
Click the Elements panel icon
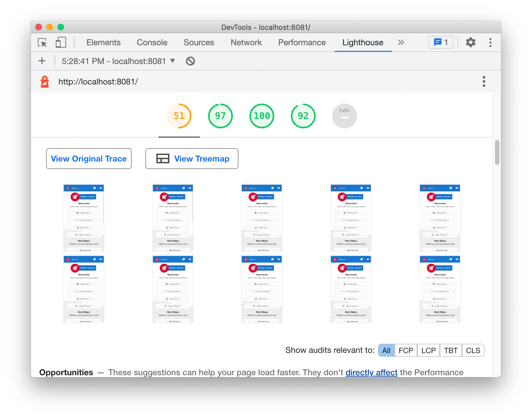[x=102, y=42]
